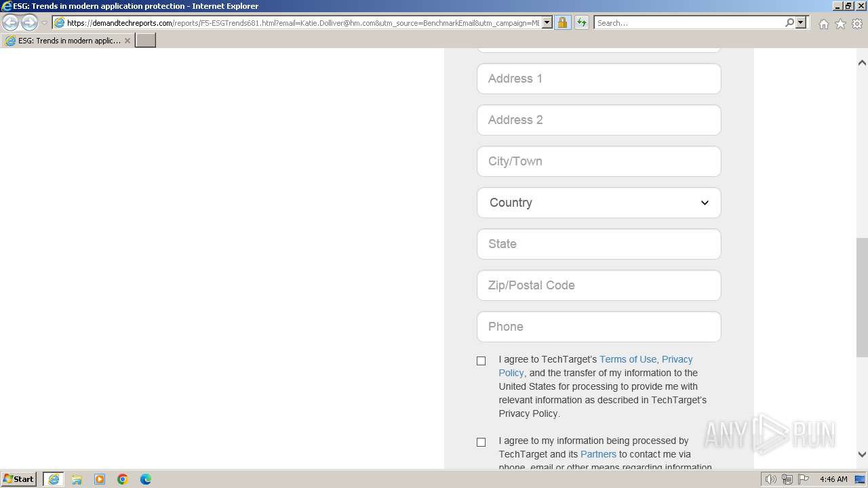The image size is (868, 488).
Task: Focus the Address 2 field
Action: click(x=599, y=120)
